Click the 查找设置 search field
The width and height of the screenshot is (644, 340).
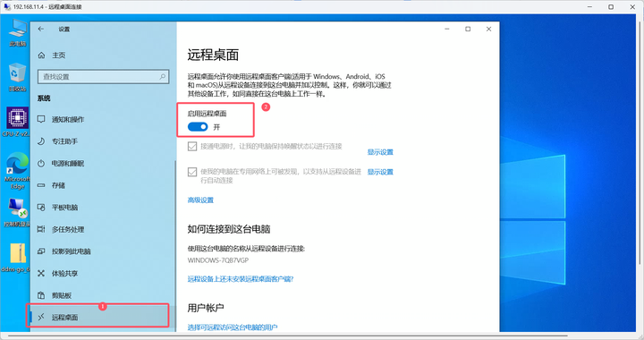tap(103, 76)
